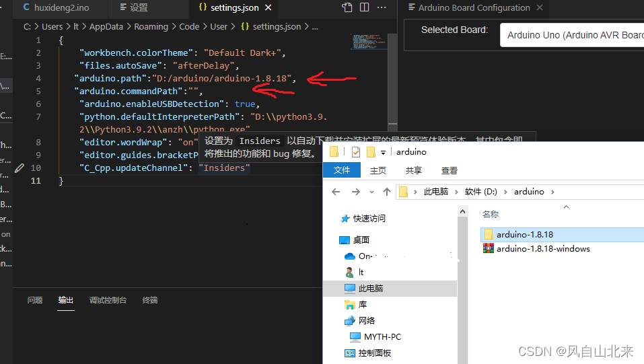644x364 pixels.
Task: Select 库 in navigation pane
Action: [x=356, y=304]
